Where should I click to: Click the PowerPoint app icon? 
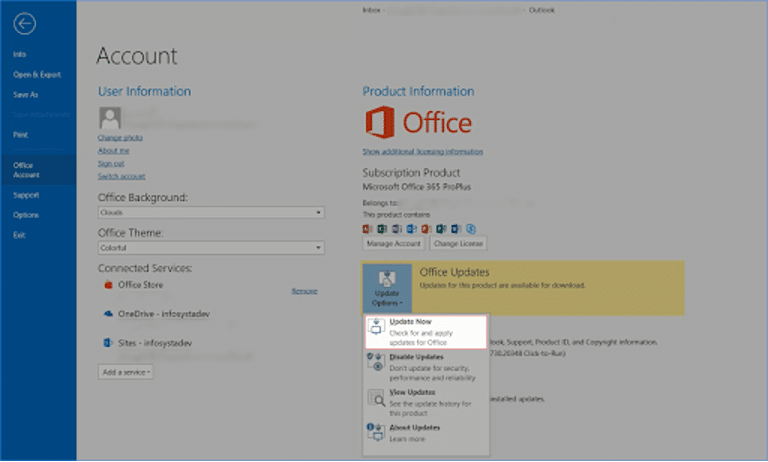[426, 229]
